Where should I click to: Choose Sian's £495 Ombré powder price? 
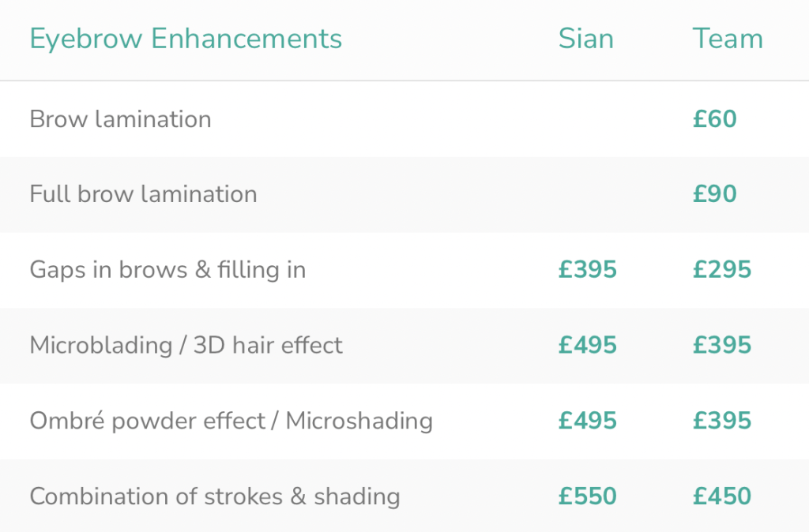coord(587,421)
